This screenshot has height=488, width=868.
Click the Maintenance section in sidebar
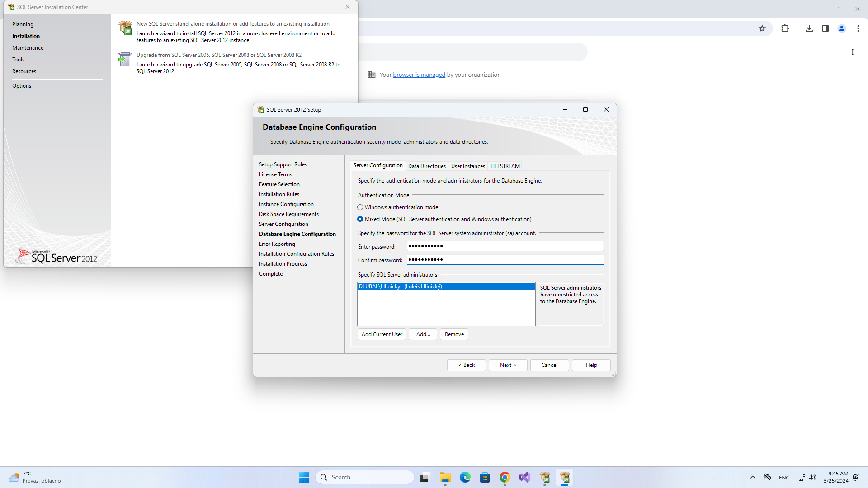tap(28, 47)
